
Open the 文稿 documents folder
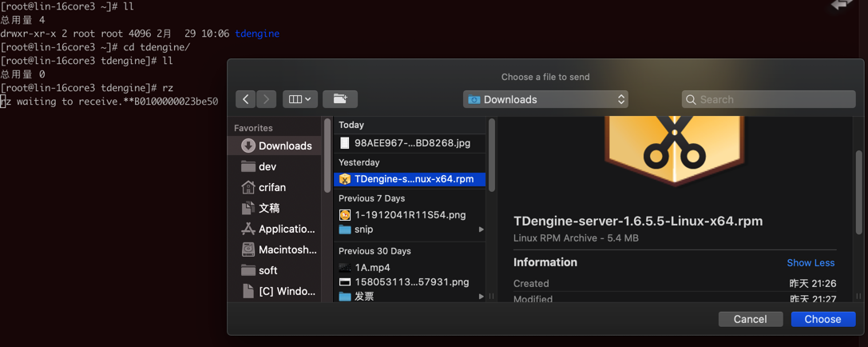269,208
